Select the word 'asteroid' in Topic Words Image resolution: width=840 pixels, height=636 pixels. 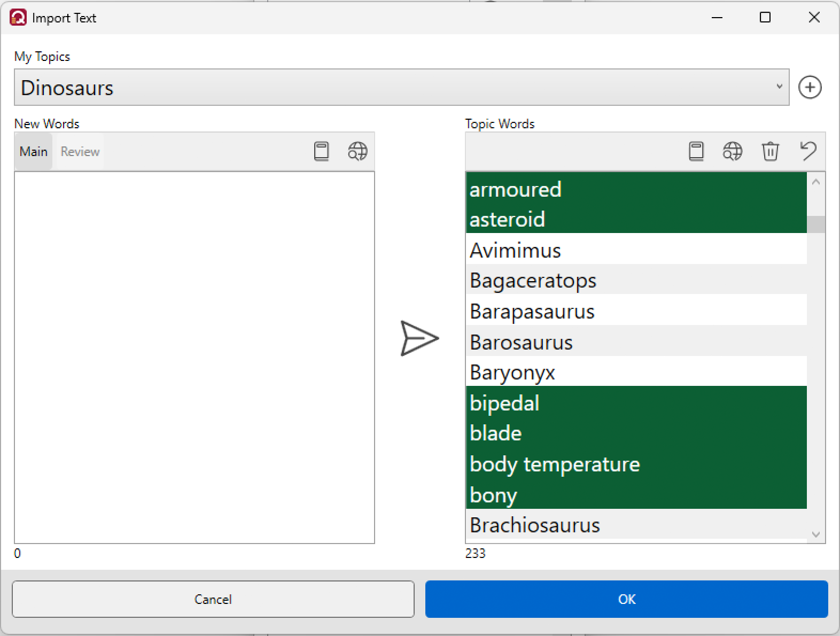point(636,219)
